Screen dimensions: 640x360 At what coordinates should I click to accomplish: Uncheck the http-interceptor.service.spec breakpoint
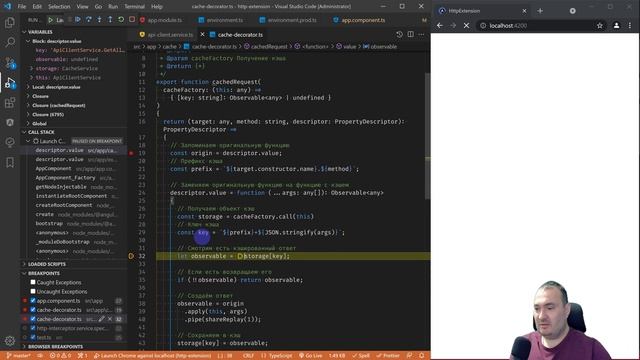pyautogui.click(x=33, y=328)
